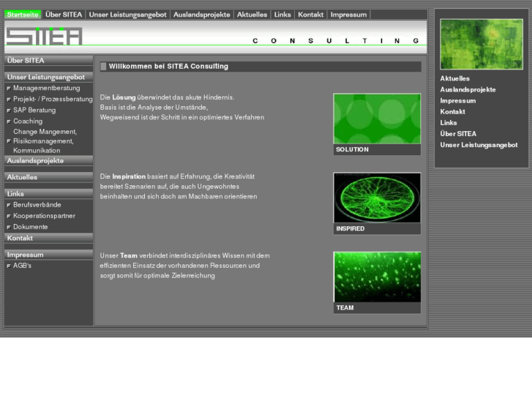532x399 pixels.
Task: Open Projekt- / Prozessberatung sidebar entry
Action: tap(53, 99)
